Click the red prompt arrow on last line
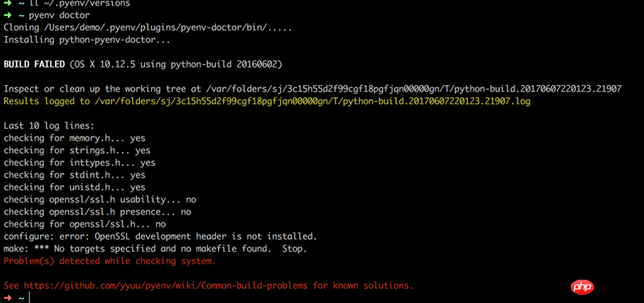The width and height of the screenshot is (644, 303). 7,298
